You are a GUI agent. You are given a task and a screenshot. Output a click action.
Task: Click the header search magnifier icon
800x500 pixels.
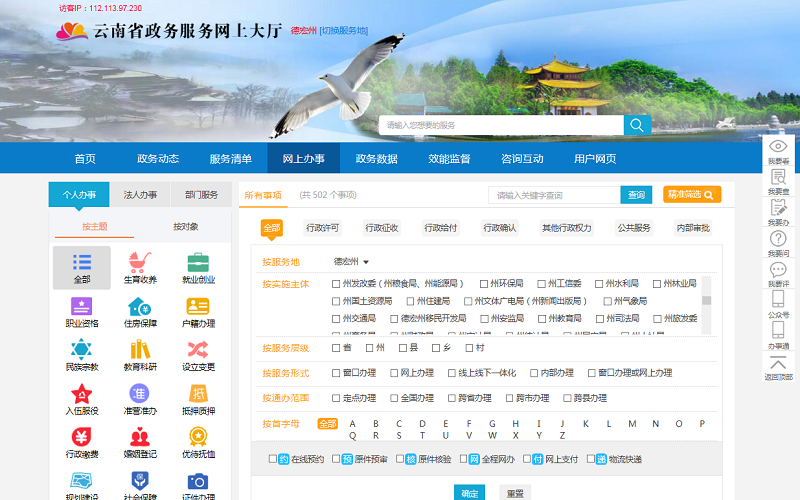tap(637, 125)
